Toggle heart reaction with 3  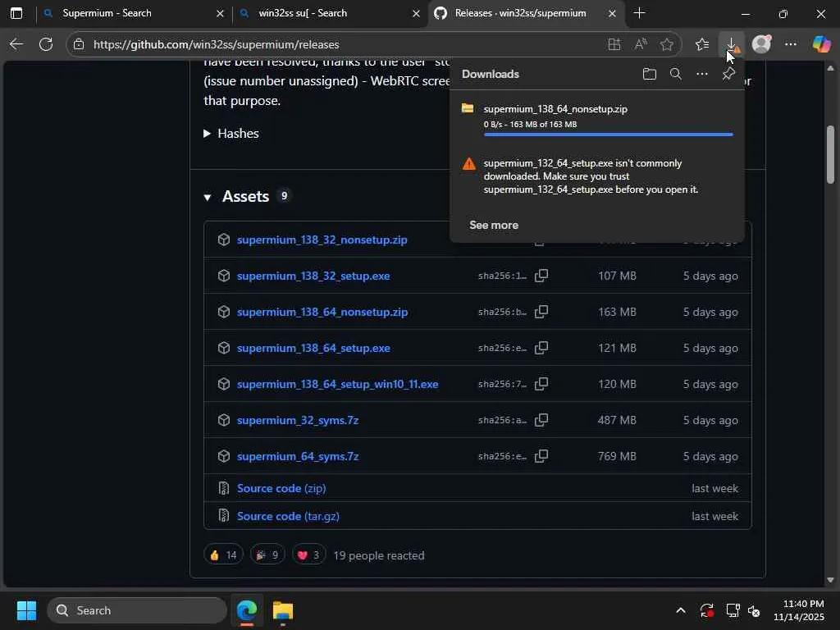308,555
